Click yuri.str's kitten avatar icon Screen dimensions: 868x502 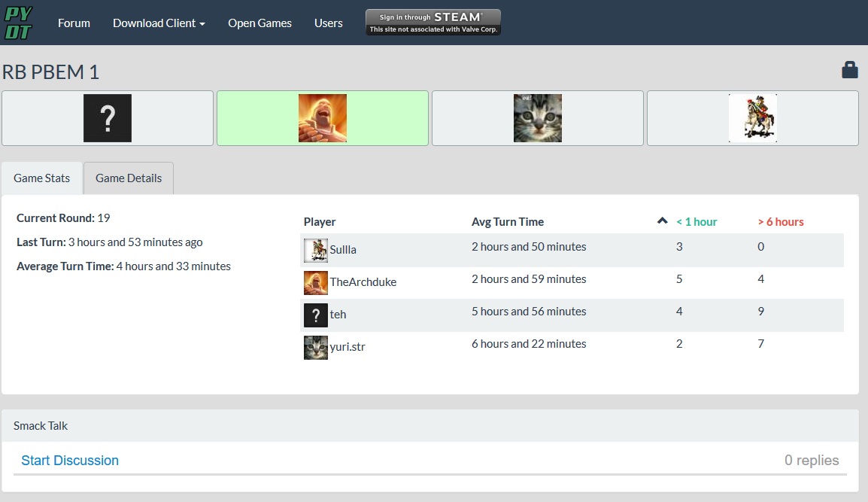[x=315, y=347]
